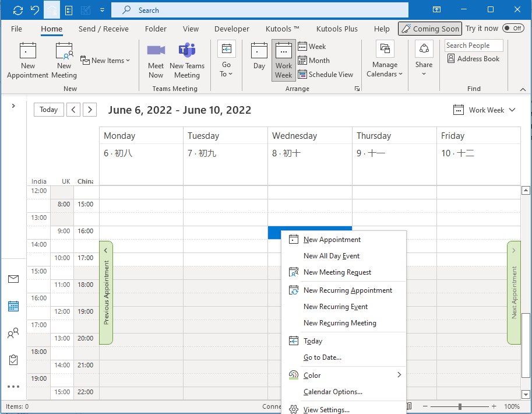
Task: Open the Work Week view selector dropdown
Action: tap(484, 110)
